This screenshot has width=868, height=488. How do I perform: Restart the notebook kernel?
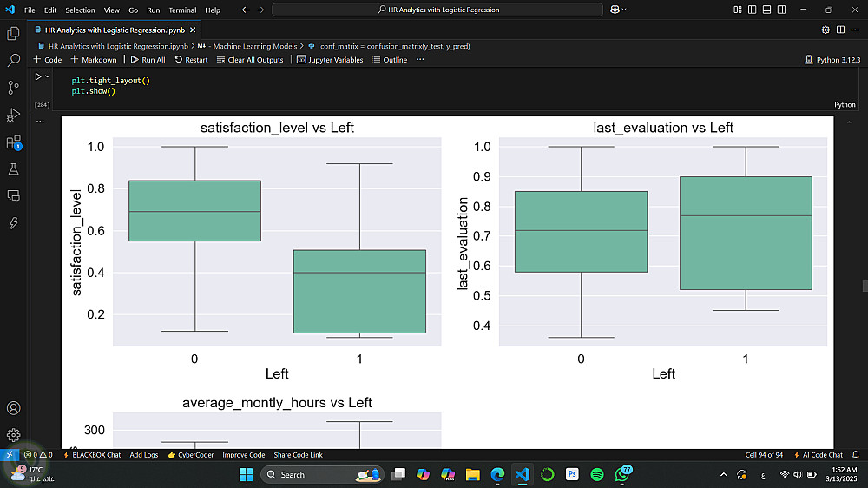pos(192,59)
